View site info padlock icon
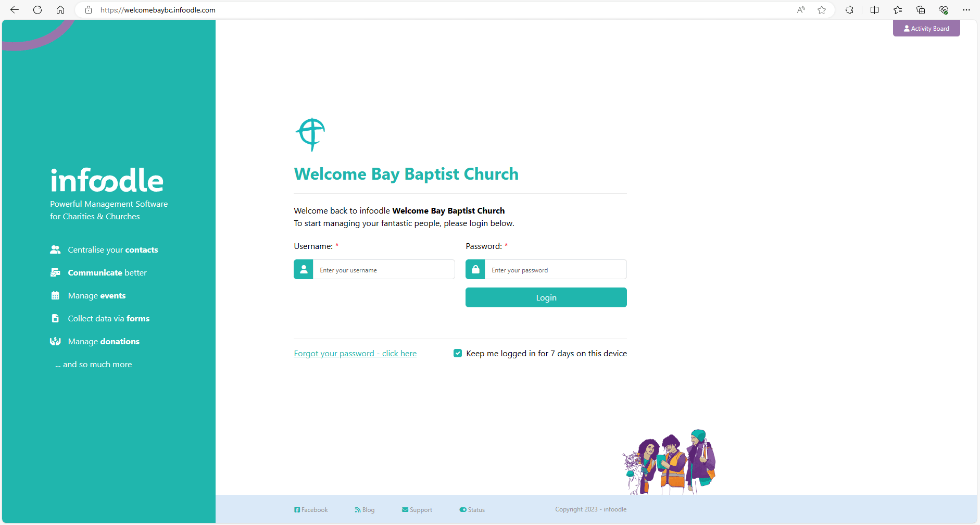This screenshot has width=980, height=525. tap(89, 10)
